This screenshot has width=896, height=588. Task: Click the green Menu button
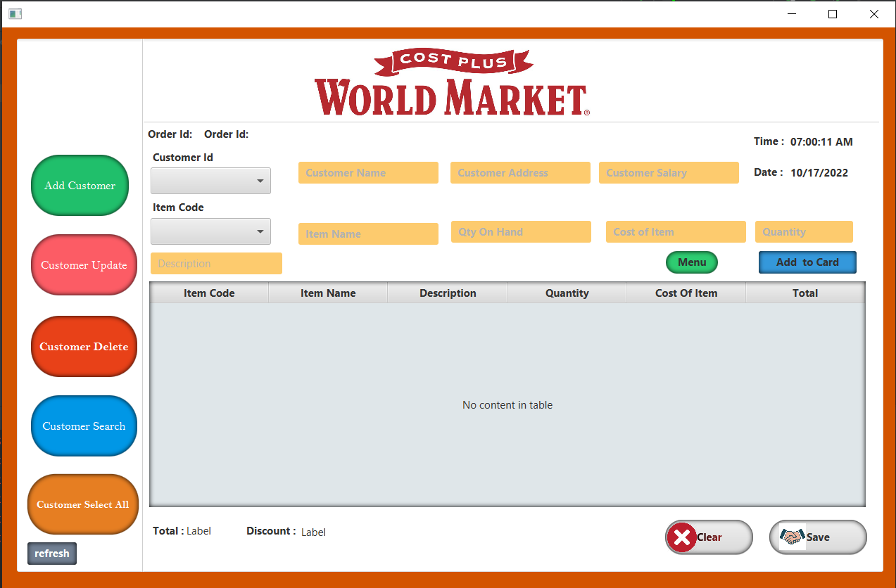pyautogui.click(x=692, y=262)
